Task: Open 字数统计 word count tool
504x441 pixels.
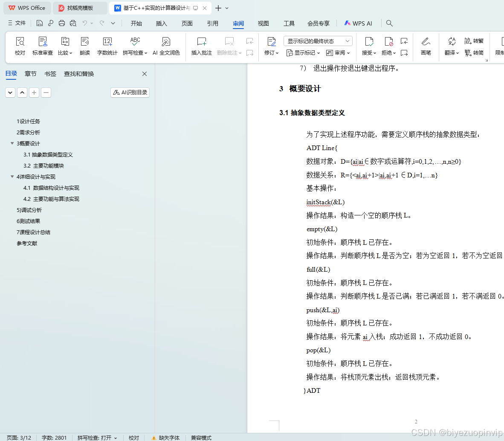Action: [x=107, y=46]
